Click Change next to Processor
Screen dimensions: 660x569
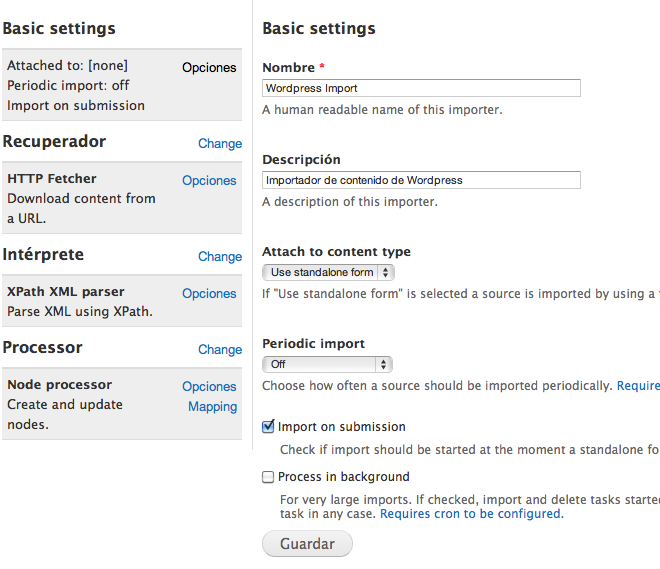[219, 350]
